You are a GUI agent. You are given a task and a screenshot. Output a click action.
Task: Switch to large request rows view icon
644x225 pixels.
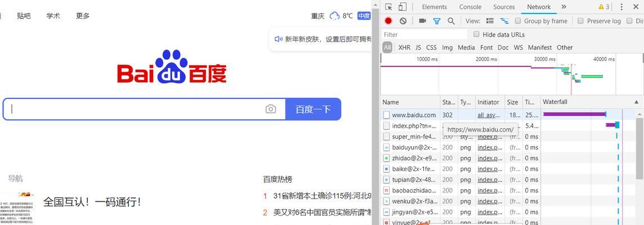pos(490,20)
